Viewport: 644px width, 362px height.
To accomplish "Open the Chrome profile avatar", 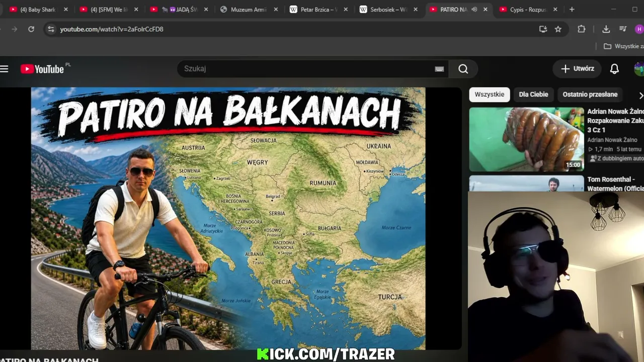I will [639, 29].
